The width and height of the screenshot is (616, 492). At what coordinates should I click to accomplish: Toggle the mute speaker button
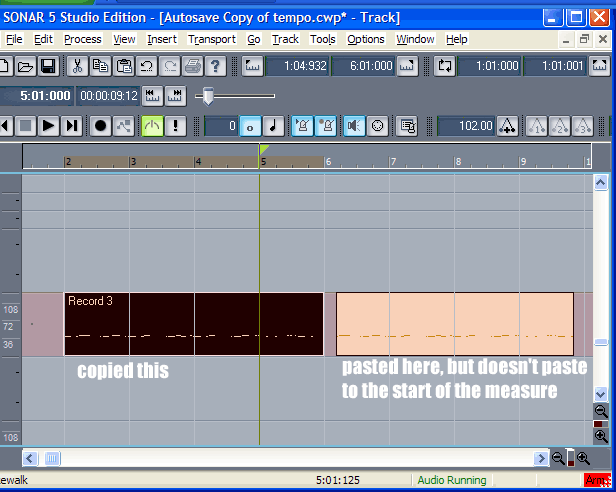pyautogui.click(x=353, y=126)
